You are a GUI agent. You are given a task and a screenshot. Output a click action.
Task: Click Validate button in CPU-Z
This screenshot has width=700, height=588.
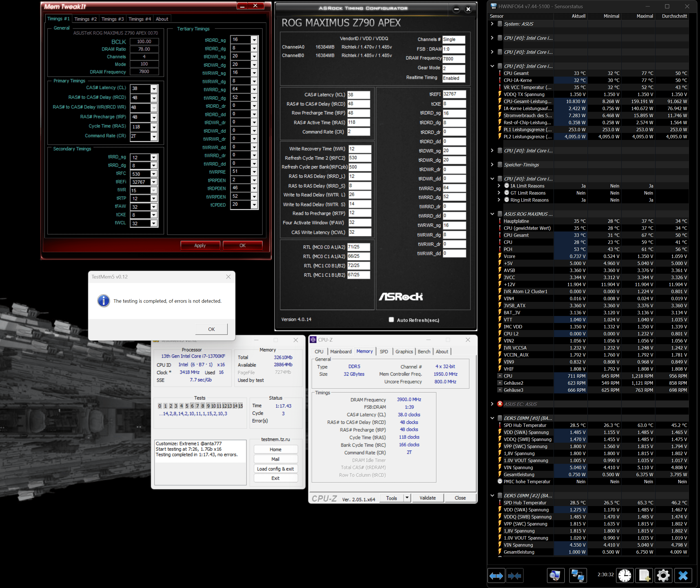427,498
